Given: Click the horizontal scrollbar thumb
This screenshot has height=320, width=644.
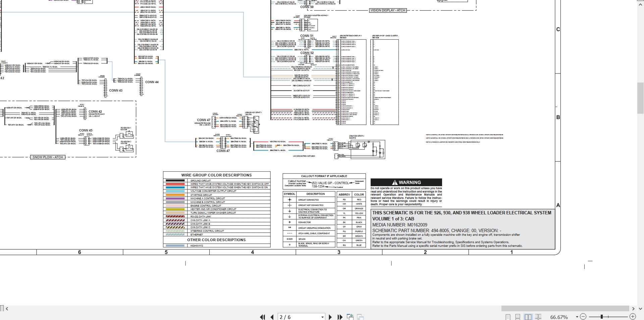Looking at the screenshot, I should (565, 309).
